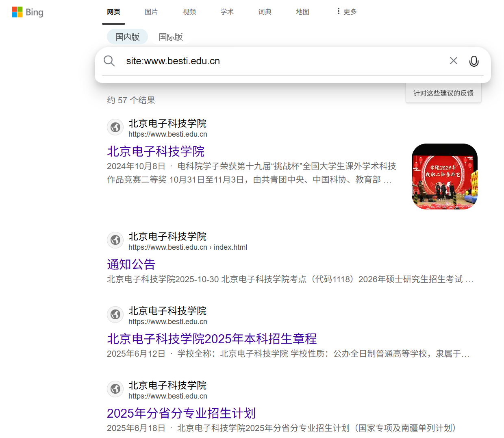The width and height of the screenshot is (504, 438).
Task: Open the 词典 tab
Action: pos(265,12)
